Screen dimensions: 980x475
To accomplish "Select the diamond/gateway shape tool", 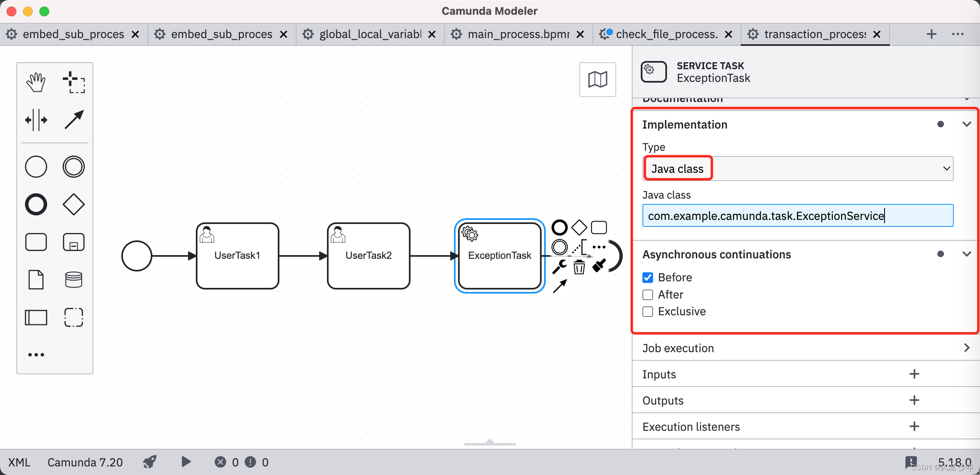I will coord(73,205).
